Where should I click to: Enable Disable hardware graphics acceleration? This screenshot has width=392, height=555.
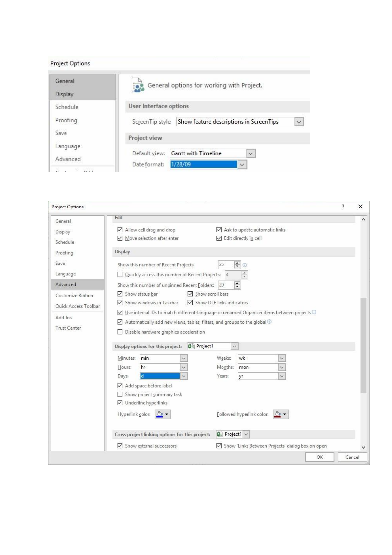pos(120,332)
